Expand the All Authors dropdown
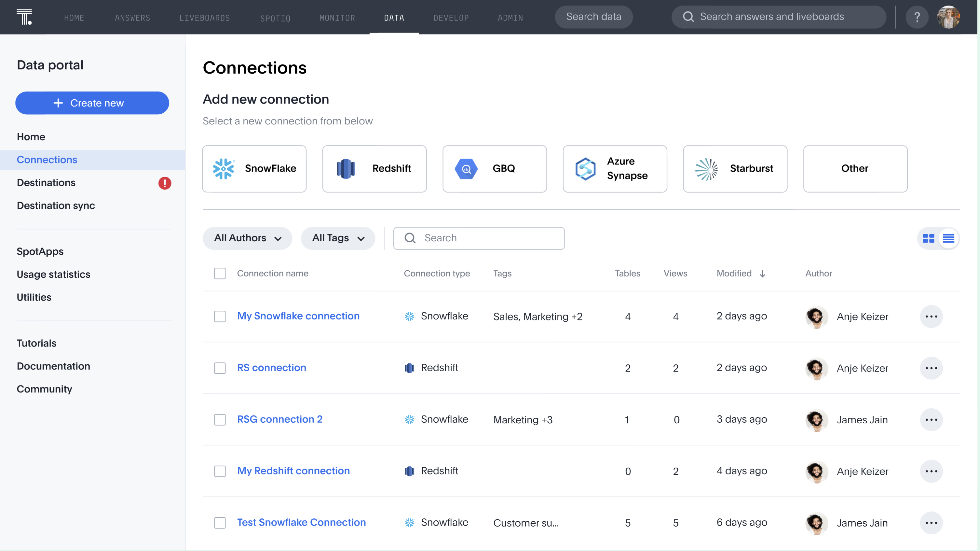The image size is (980, 551). coord(247,238)
